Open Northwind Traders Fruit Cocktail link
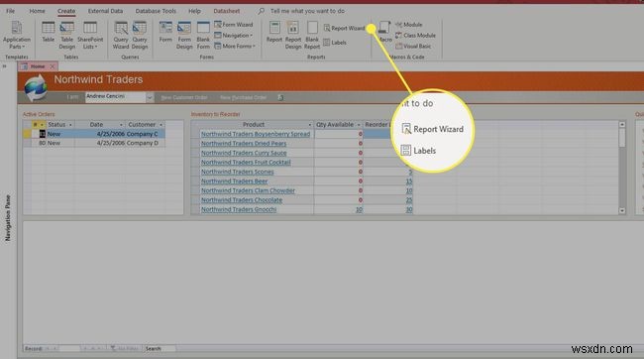Screen dimensions: 644x359 coord(246,163)
